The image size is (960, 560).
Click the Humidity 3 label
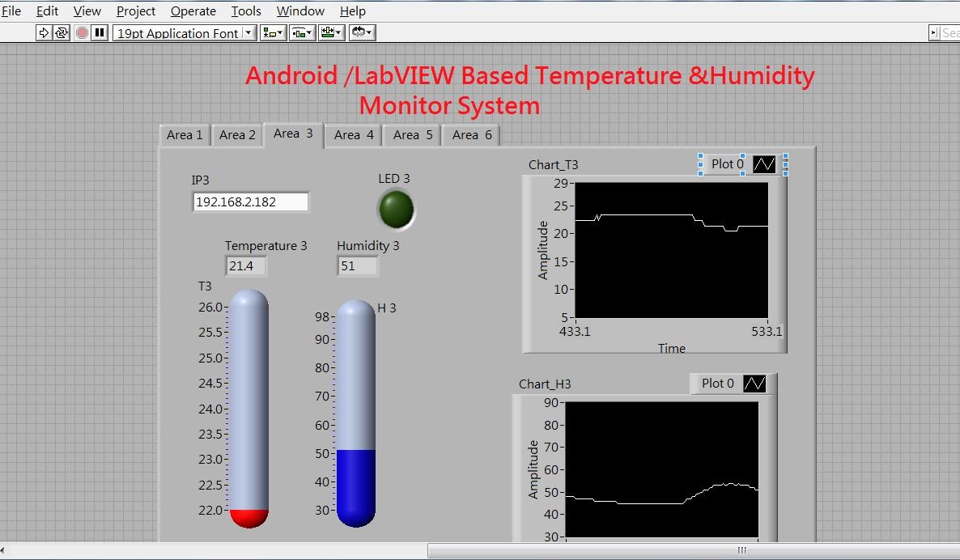[x=367, y=245]
